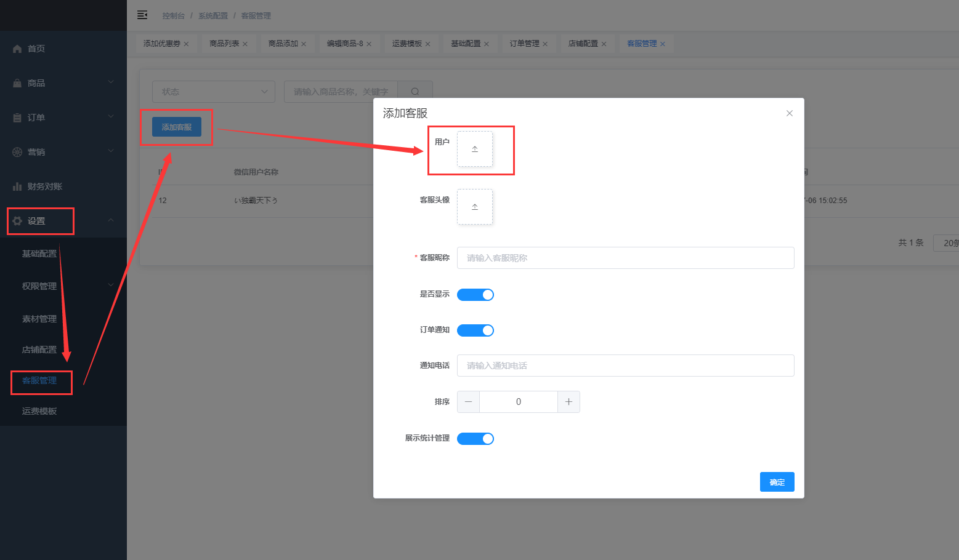Image resolution: width=959 pixels, height=560 pixels.
Task: Click the 客服昵称 input field
Action: tap(626, 258)
